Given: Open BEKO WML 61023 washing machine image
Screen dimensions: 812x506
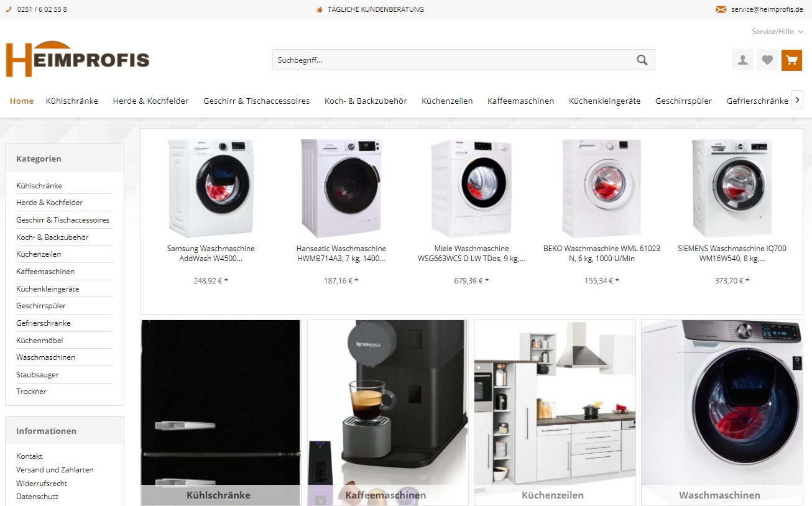Looking at the screenshot, I should point(602,188).
